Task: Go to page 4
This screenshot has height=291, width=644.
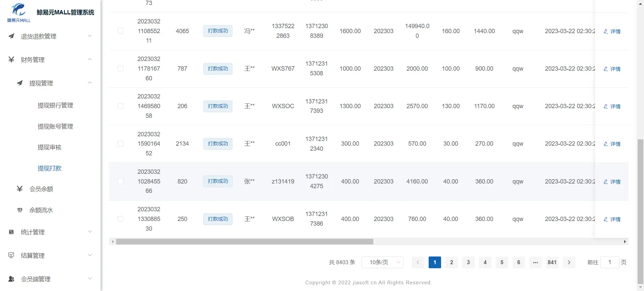Action: 485,262
